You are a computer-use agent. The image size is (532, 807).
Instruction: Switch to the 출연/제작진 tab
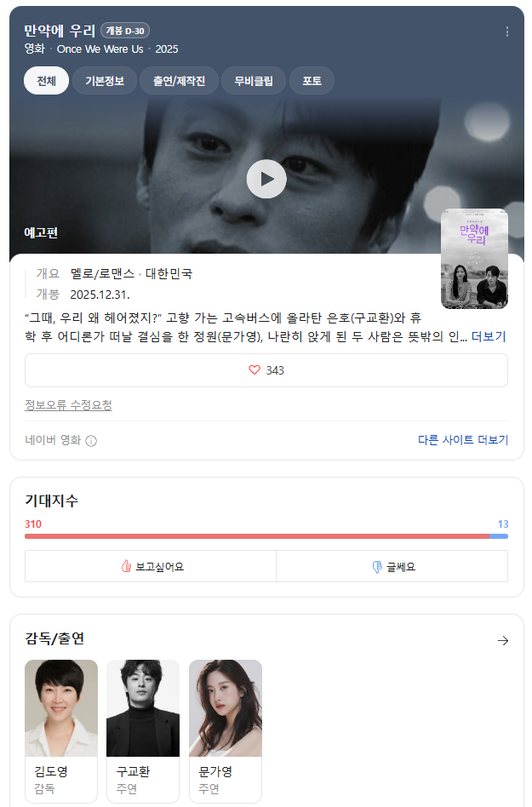click(x=179, y=81)
